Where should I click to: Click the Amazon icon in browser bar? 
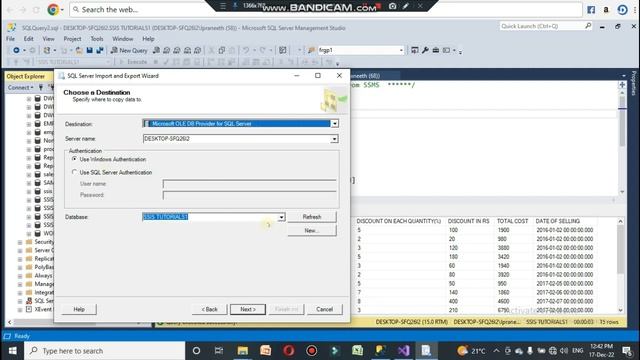606,9
